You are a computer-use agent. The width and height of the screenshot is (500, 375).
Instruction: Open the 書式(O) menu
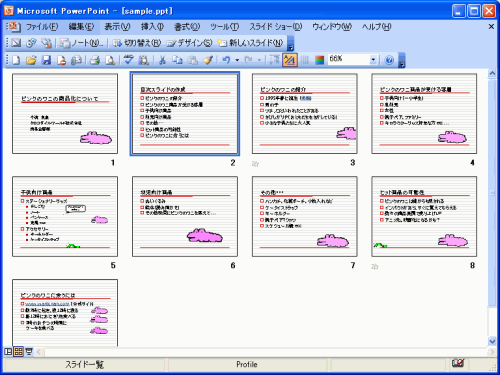187,27
